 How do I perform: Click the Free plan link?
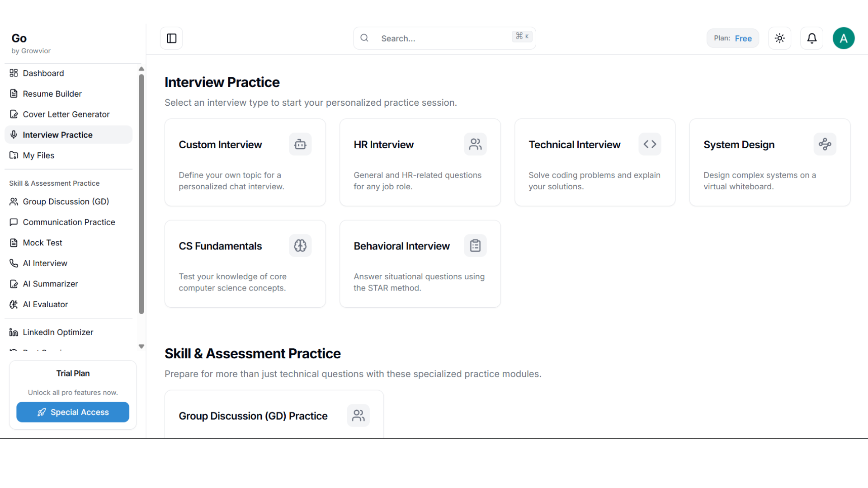click(743, 38)
